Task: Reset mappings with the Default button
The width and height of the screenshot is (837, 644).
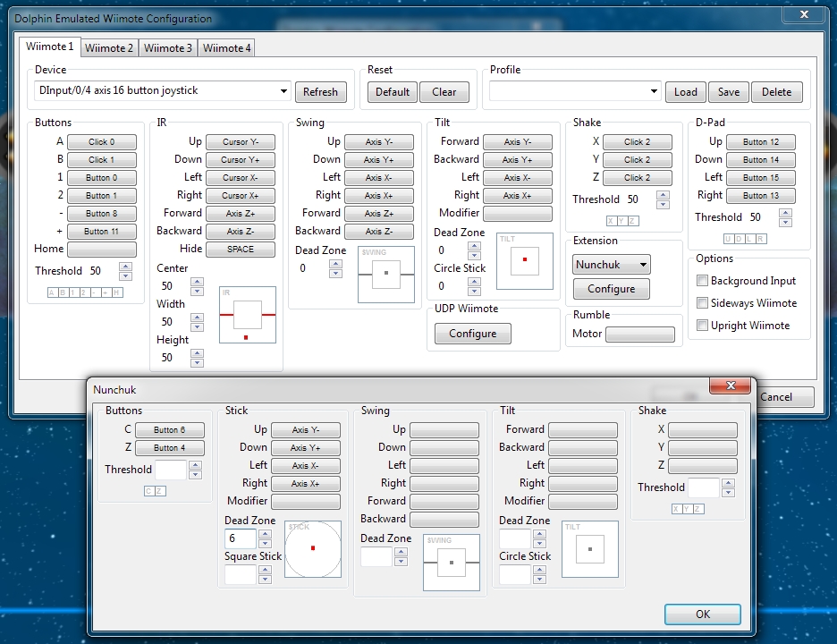Action: coord(393,92)
